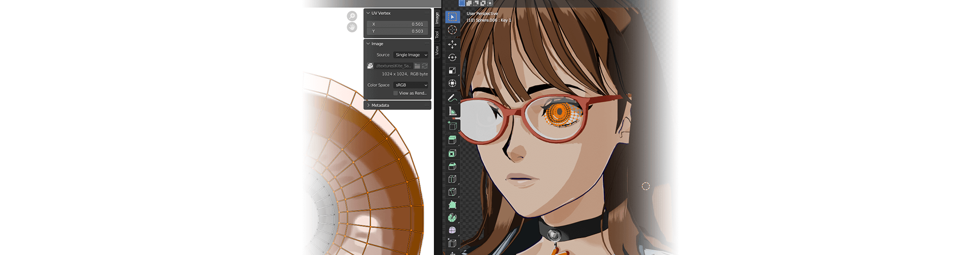Image resolution: width=980 pixels, height=255 pixels.
Task: Set selection mode to subtract
Action: (x=476, y=3)
